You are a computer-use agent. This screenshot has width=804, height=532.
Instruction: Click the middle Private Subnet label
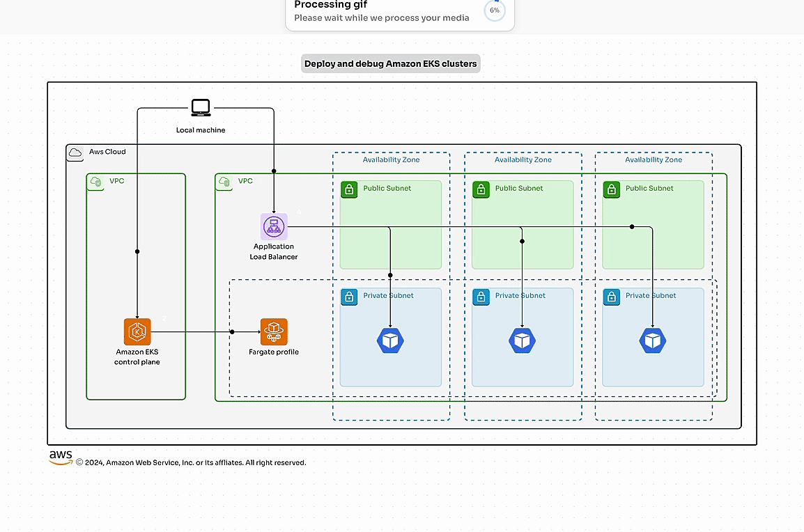coord(520,296)
